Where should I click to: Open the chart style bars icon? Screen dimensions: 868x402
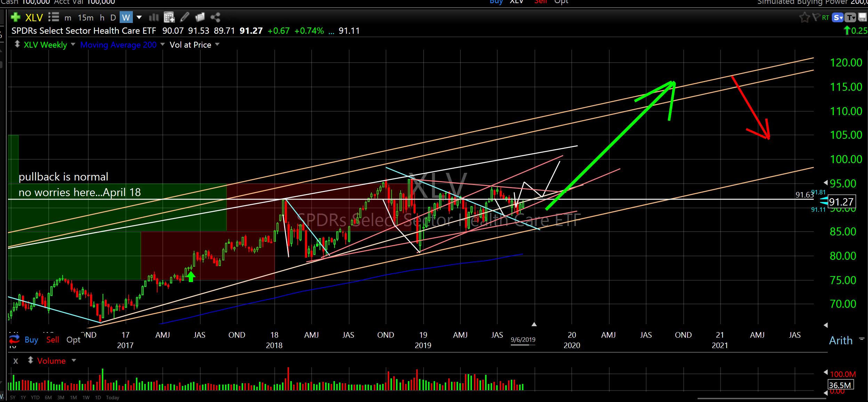tap(154, 17)
